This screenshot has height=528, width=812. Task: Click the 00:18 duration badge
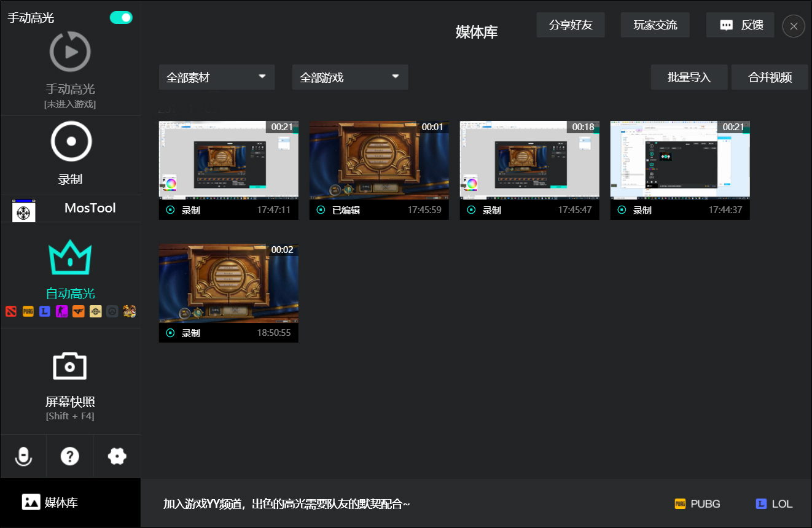click(x=583, y=126)
